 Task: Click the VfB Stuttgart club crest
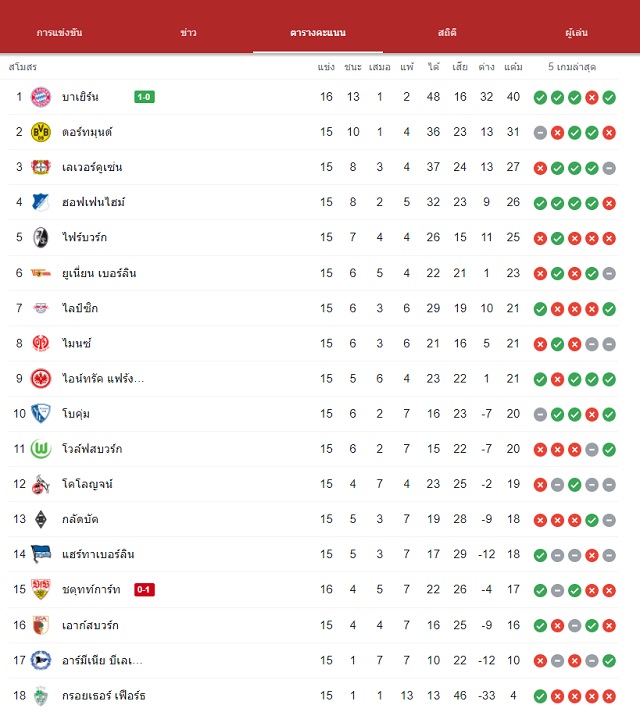[x=40, y=589]
